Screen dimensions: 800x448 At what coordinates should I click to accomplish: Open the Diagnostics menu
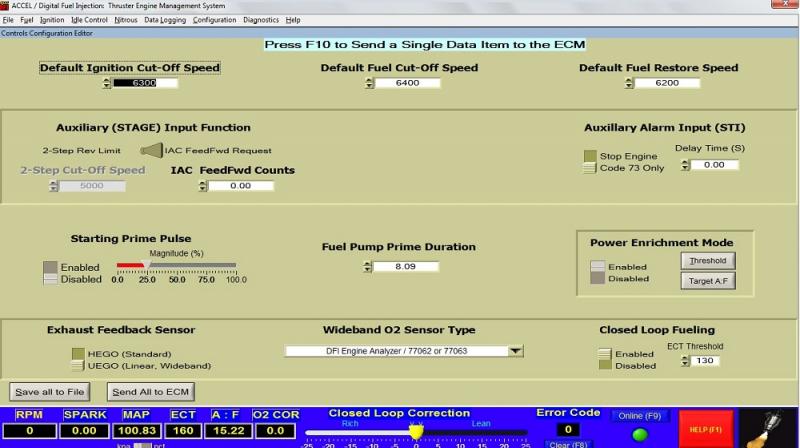click(261, 20)
